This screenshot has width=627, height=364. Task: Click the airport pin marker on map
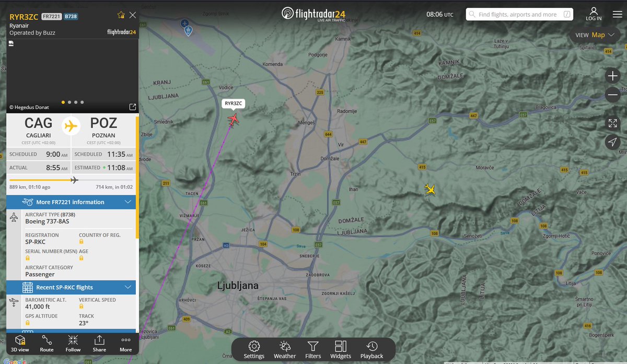[189, 31]
